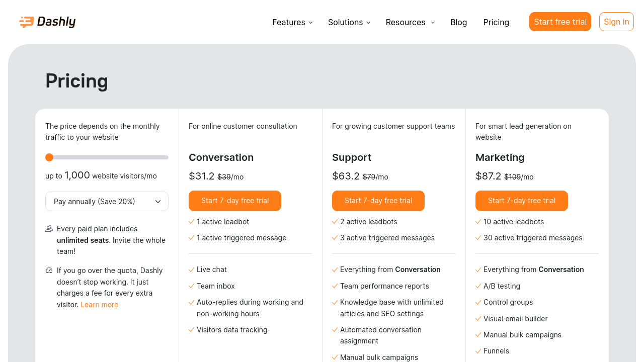Expand the Features menu
This screenshot has height=362, width=644.
292,22
